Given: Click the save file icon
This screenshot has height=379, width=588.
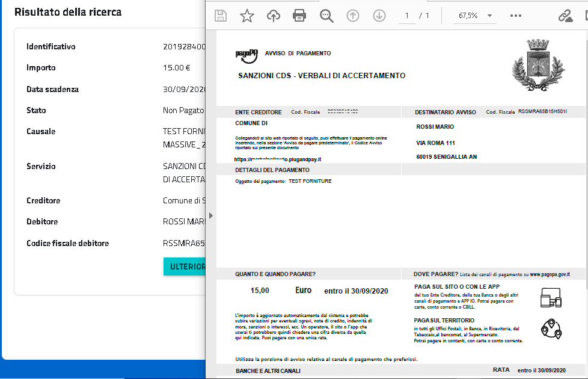Looking at the screenshot, I should click(221, 16).
